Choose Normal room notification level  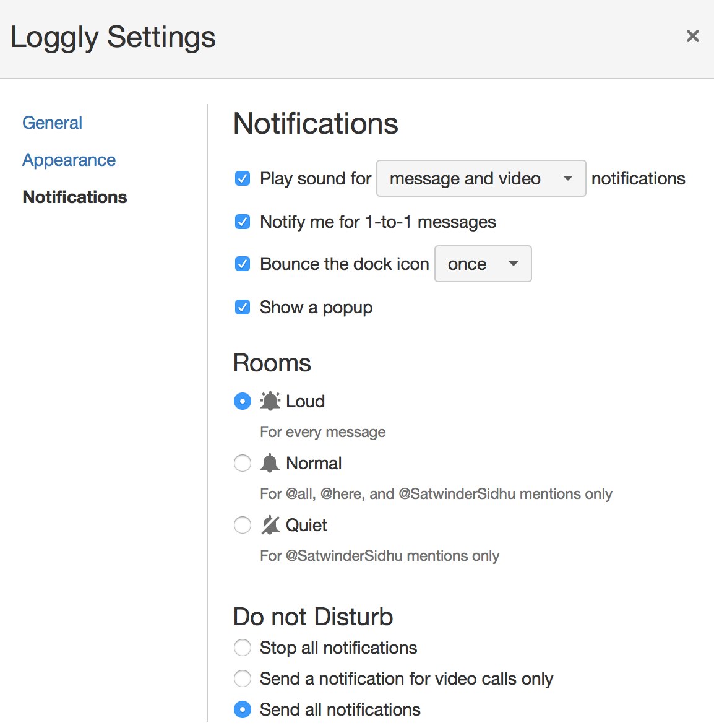click(243, 463)
